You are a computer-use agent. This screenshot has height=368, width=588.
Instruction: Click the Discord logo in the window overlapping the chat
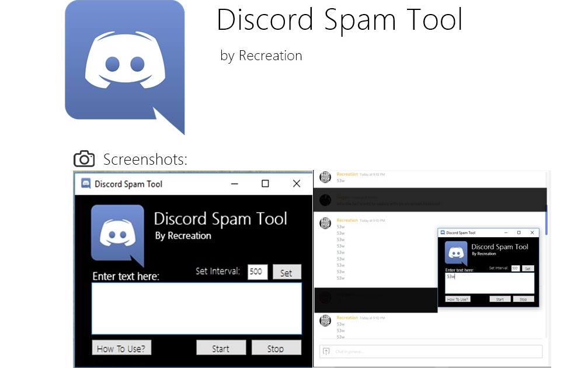click(x=456, y=253)
